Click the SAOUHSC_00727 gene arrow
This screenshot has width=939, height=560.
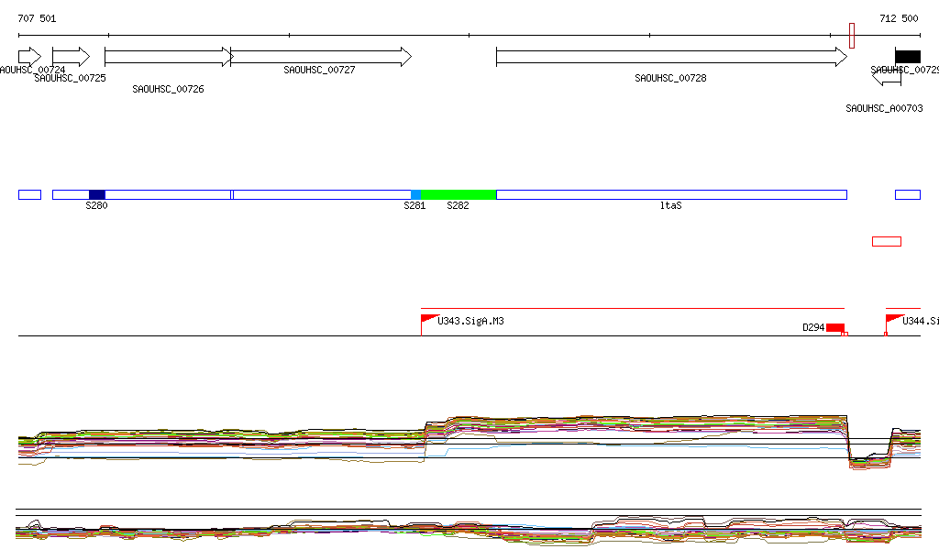tap(321, 57)
